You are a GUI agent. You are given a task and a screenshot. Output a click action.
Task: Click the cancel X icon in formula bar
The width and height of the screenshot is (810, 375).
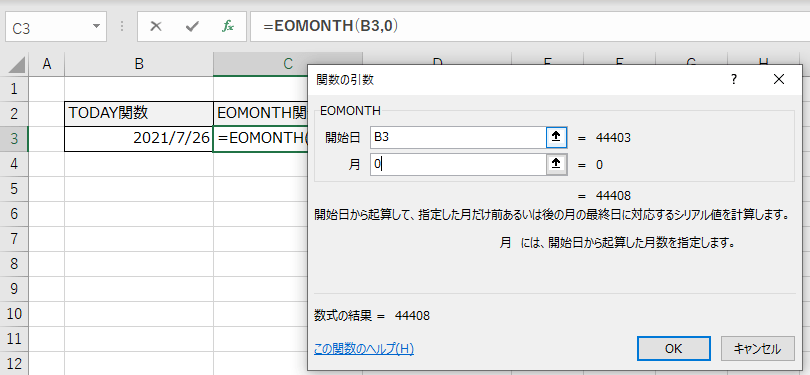click(155, 27)
